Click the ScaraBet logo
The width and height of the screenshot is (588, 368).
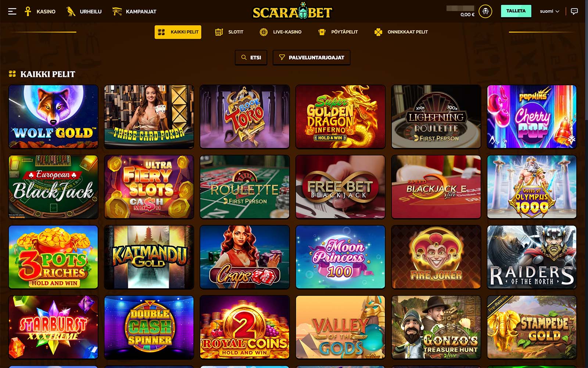coord(292,12)
